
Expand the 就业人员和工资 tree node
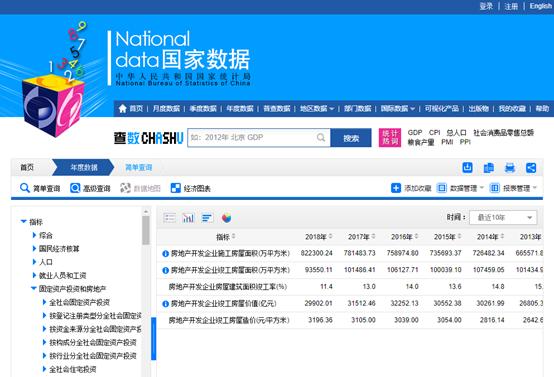point(34,275)
